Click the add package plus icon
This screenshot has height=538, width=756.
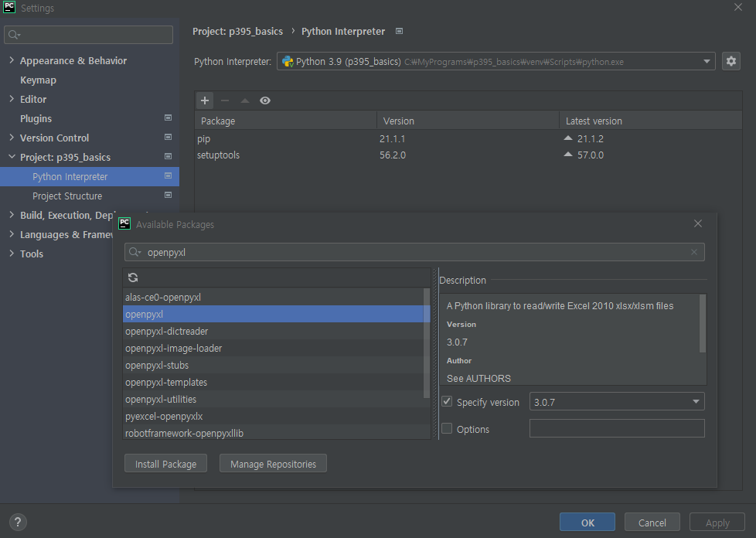(205, 100)
